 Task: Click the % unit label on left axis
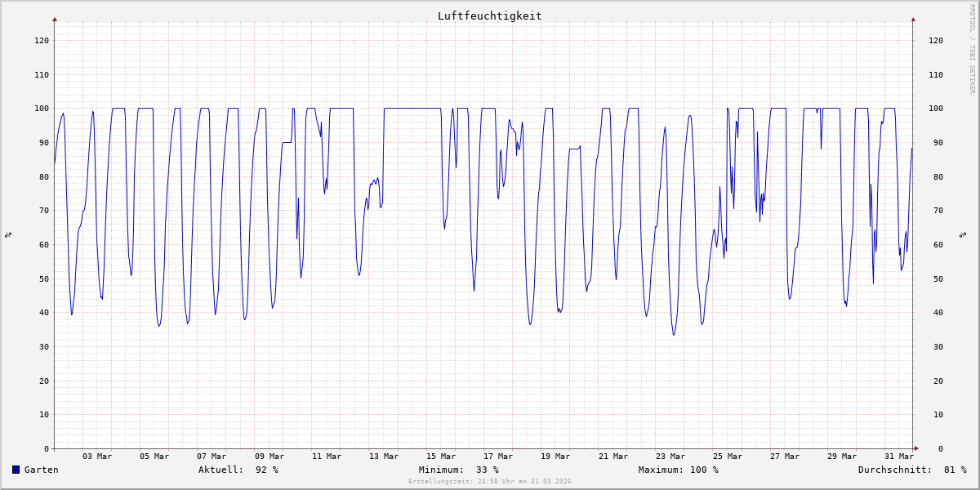[x=8, y=235]
